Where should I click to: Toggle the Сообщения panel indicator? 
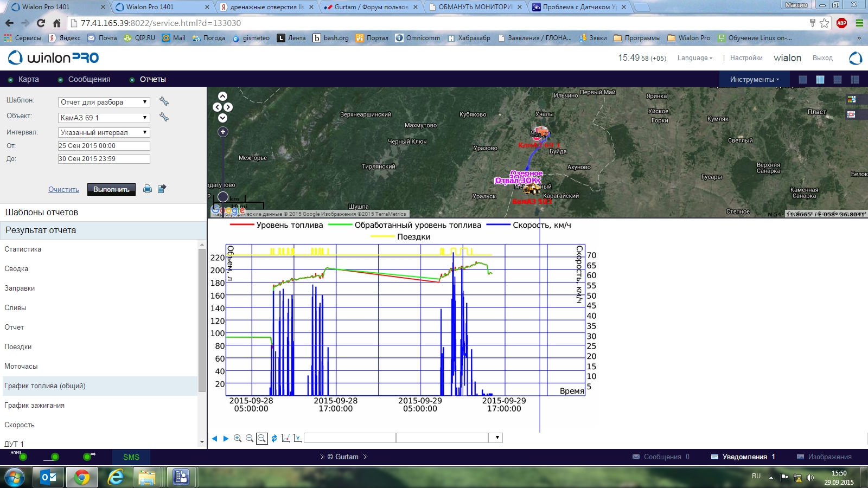click(x=60, y=80)
